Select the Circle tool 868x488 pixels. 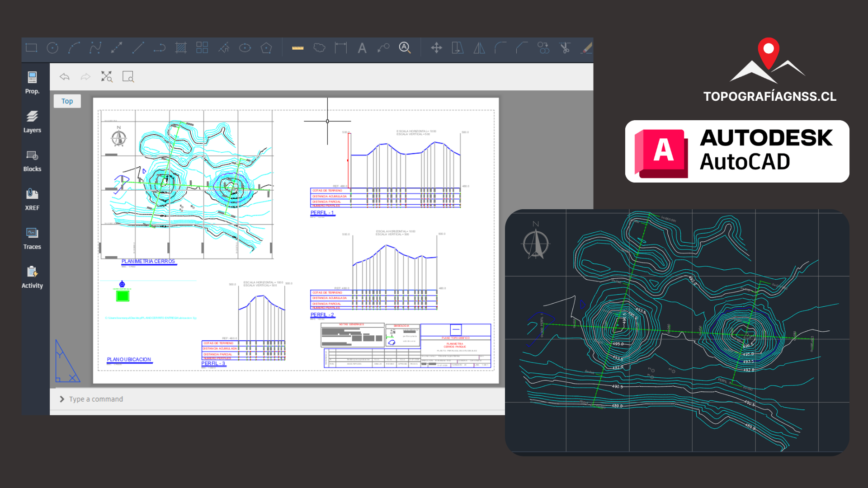pyautogui.click(x=52, y=47)
